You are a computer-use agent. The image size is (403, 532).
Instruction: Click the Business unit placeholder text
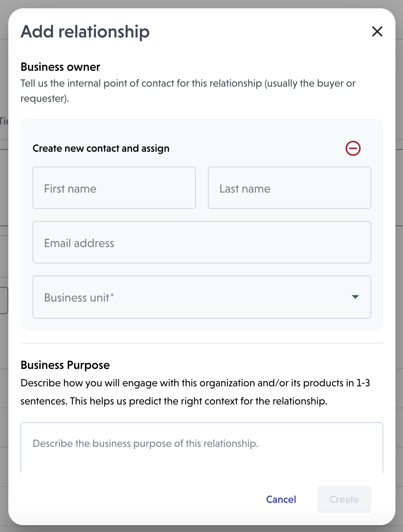point(77,298)
